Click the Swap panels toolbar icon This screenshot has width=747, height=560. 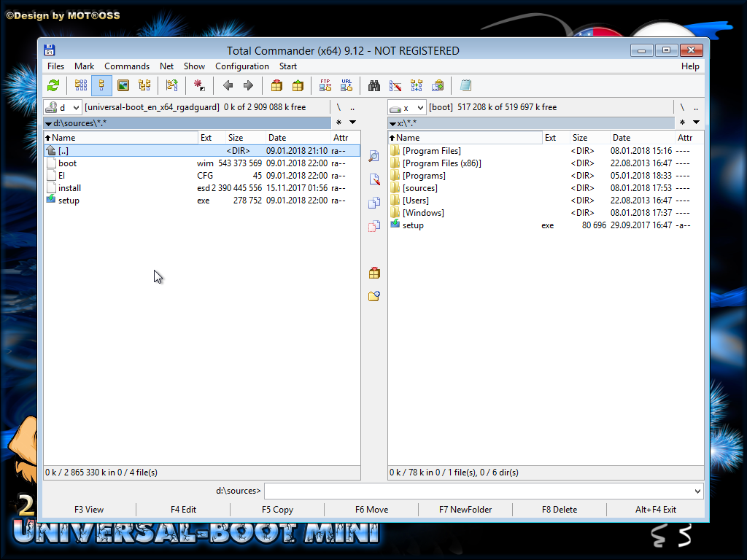click(171, 86)
